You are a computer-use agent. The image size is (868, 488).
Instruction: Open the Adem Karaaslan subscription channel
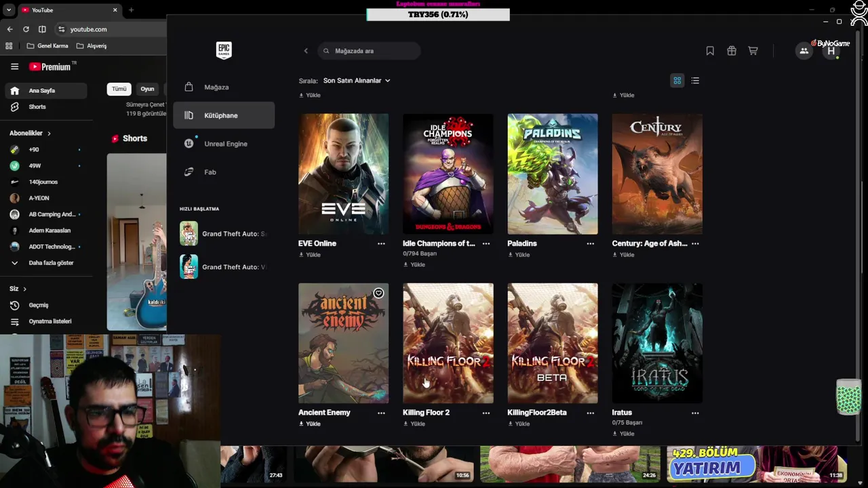coord(45,230)
